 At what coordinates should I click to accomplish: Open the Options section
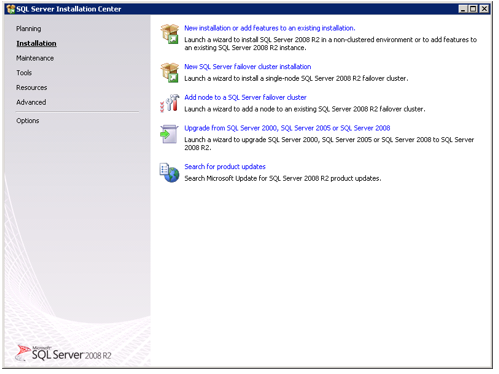coord(28,121)
